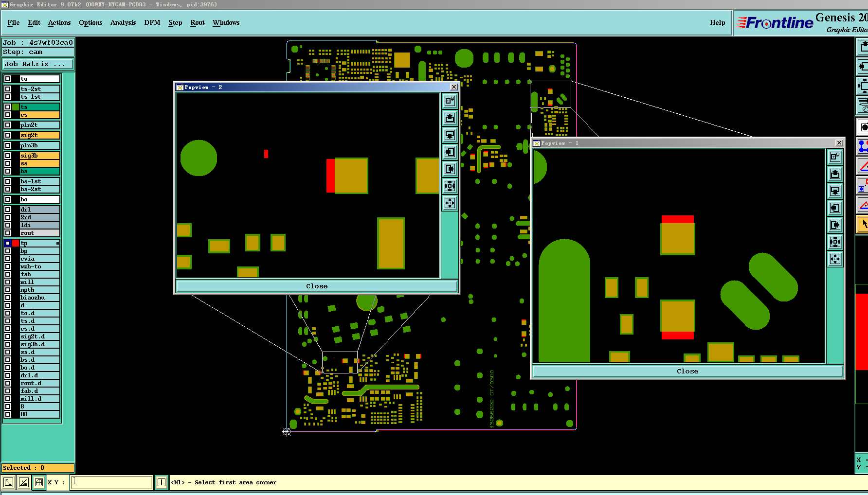Select the arrow pointer tool in right toolbar

pos(863,224)
